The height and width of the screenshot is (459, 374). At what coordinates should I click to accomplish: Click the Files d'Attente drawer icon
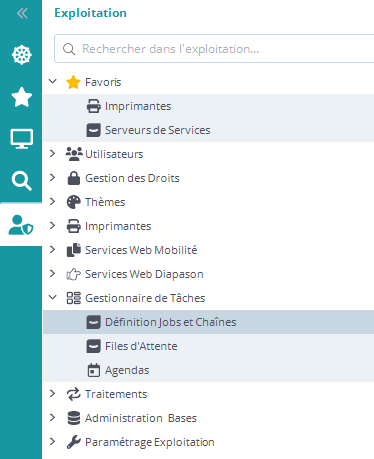(93, 346)
